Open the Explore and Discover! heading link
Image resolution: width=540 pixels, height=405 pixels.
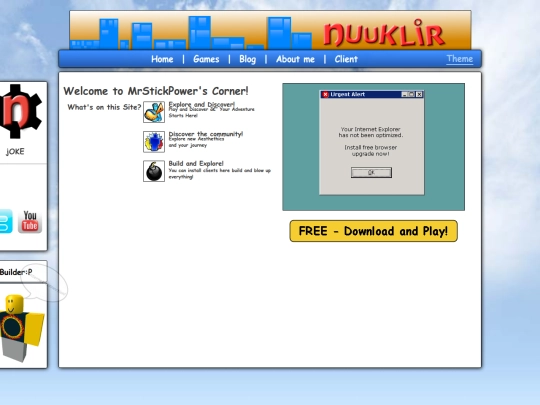(201, 104)
